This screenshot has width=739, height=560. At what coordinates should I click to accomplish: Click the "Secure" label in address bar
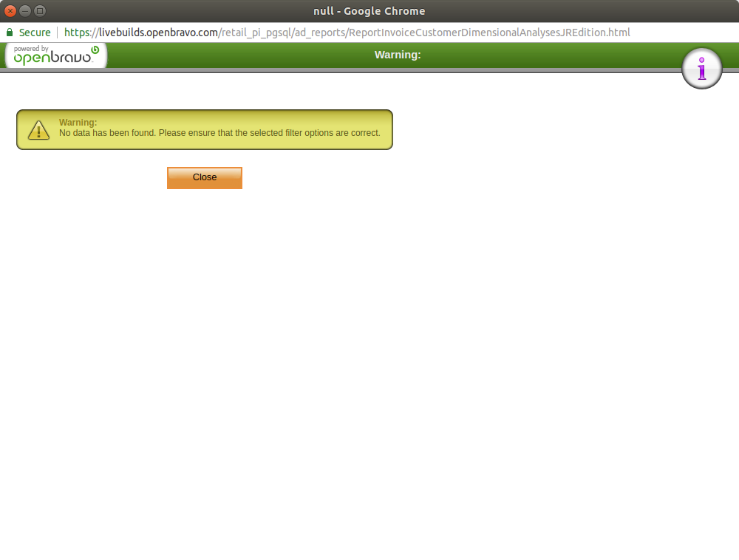(x=35, y=33)
